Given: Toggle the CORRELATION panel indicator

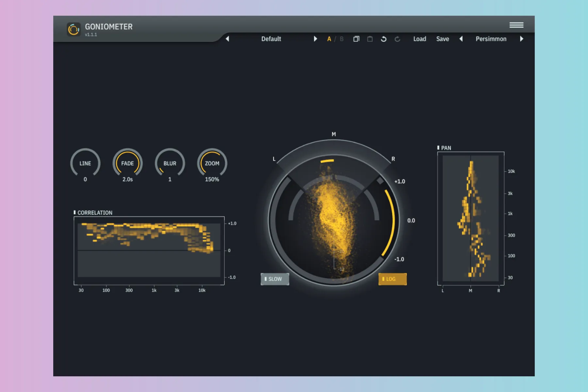Looking at the screenshot, I should pyautogui.click(x=75, y=212).
